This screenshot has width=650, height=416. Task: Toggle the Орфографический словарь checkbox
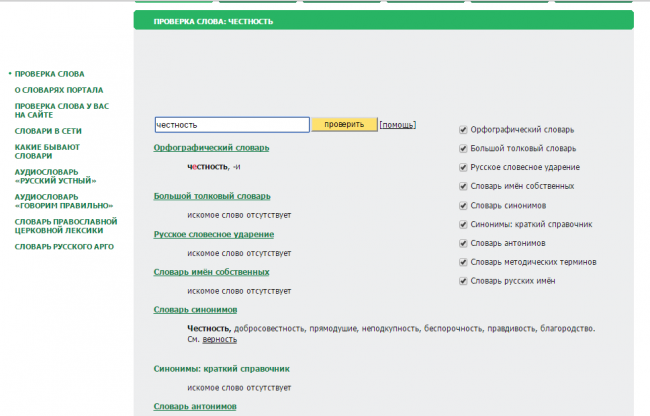tap(462, 129)
